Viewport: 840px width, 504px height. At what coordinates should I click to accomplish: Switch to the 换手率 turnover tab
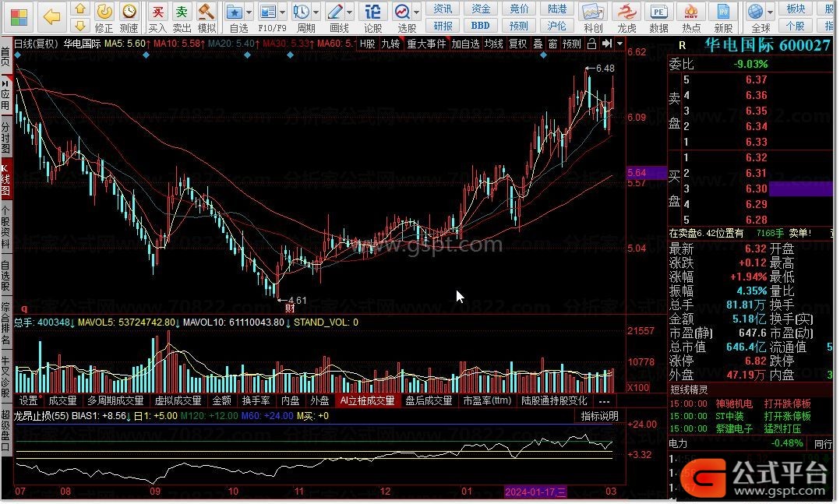tap(256, 401)
